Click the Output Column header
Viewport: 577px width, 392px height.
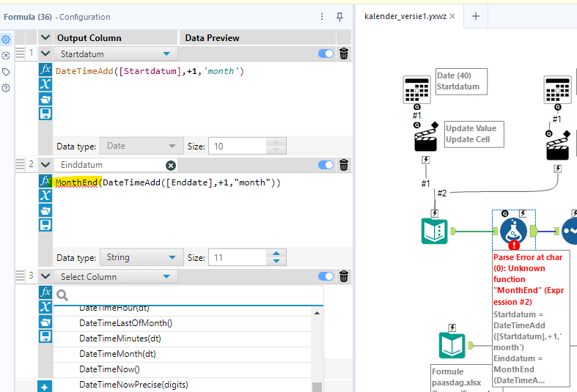pyautogui.click(x=89, y=38)
